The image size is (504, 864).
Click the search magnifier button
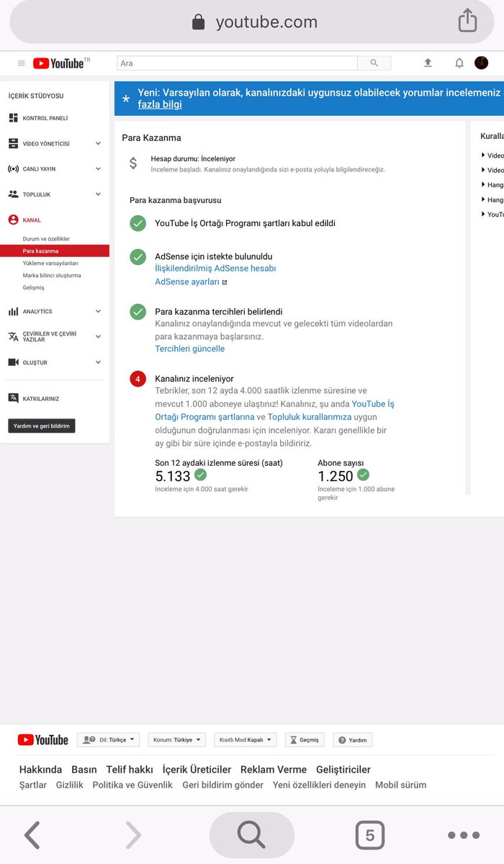(374, 63)
